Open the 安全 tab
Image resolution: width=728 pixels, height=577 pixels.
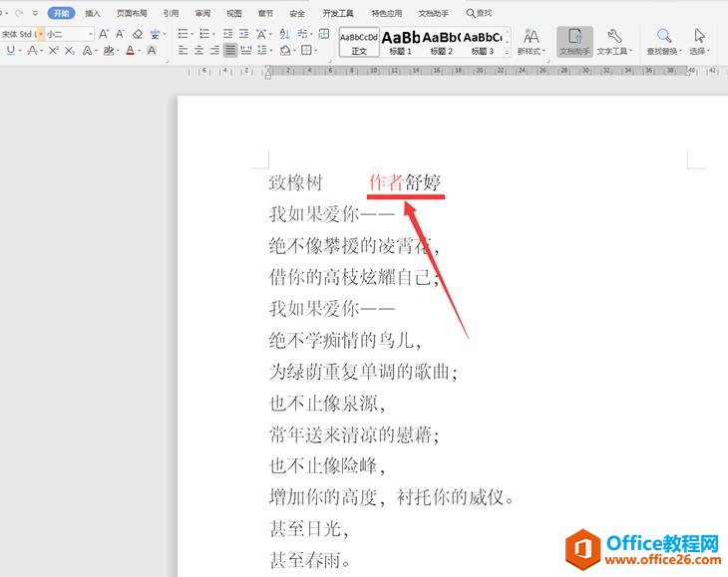(x=297, y=13)
